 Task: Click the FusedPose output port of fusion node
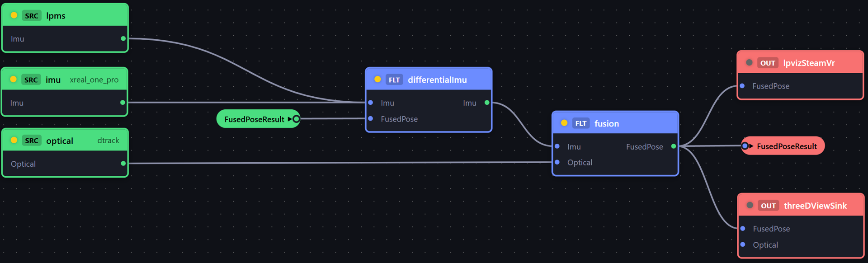[x=674, y=146]
